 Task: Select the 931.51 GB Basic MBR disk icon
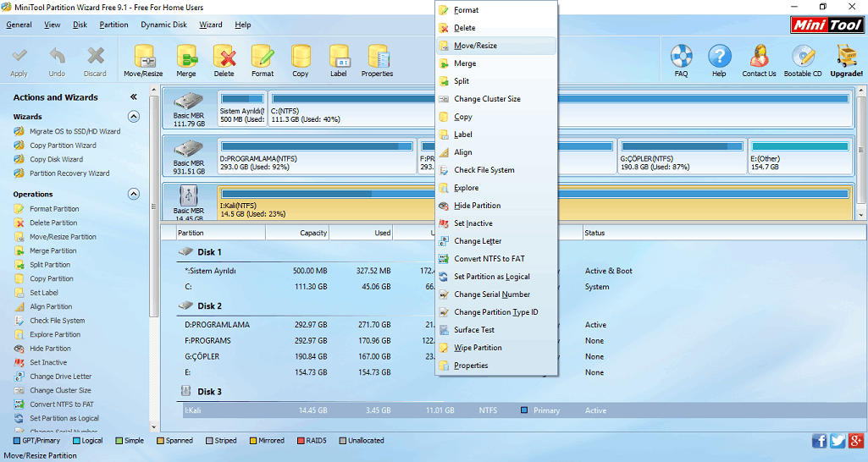pyautogui.click(x=189, y=149)
